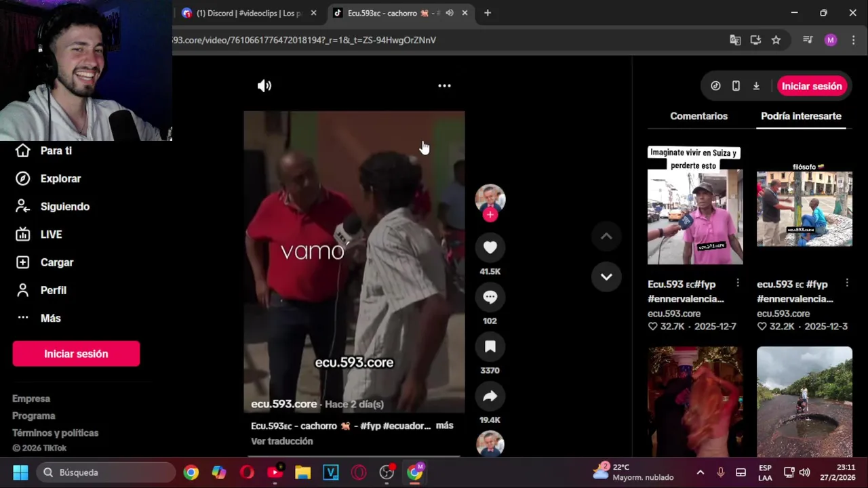Open comments via the speech bubble icon
Screen dimensions: 868x488
[x=490, y=297]
